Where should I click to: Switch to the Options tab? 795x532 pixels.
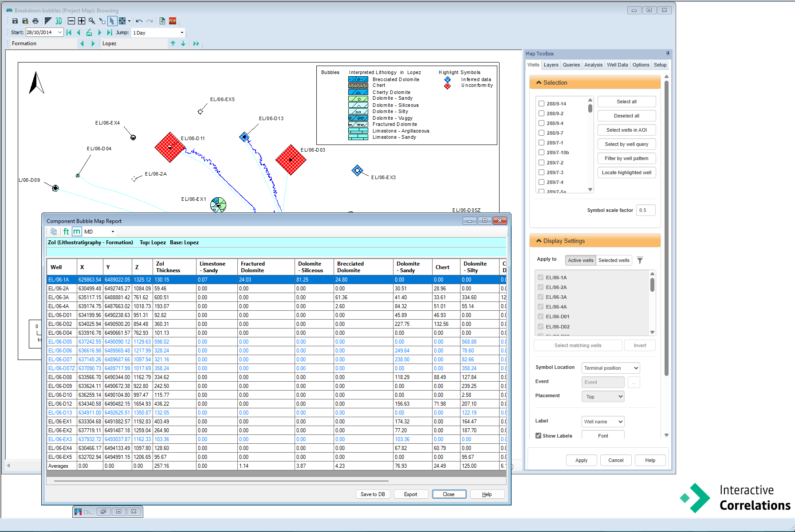click(x=641, y=65)
